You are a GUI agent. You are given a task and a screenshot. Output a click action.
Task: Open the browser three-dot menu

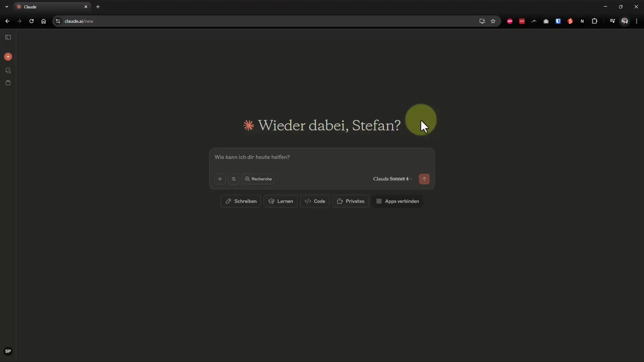[637, 21]
